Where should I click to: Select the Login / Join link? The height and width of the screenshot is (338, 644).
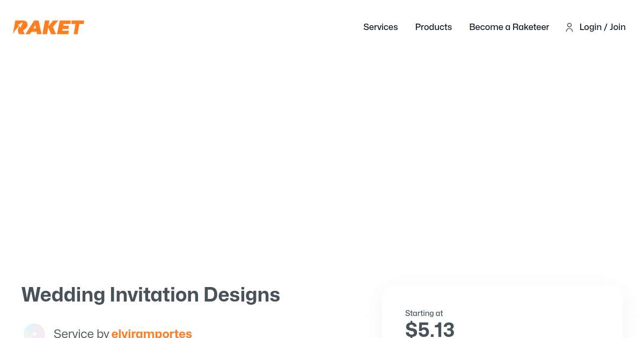pos(602,27)
